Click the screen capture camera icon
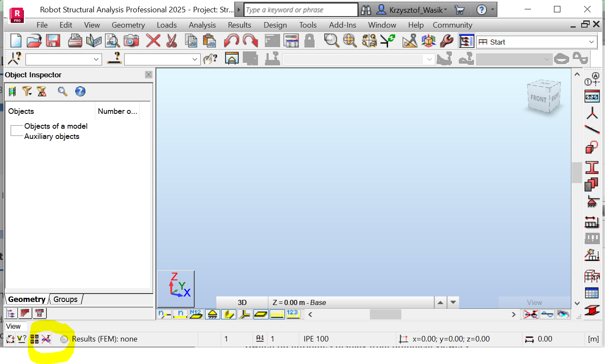605x364 pixels. pyautogui.click(x=131, y=41)
